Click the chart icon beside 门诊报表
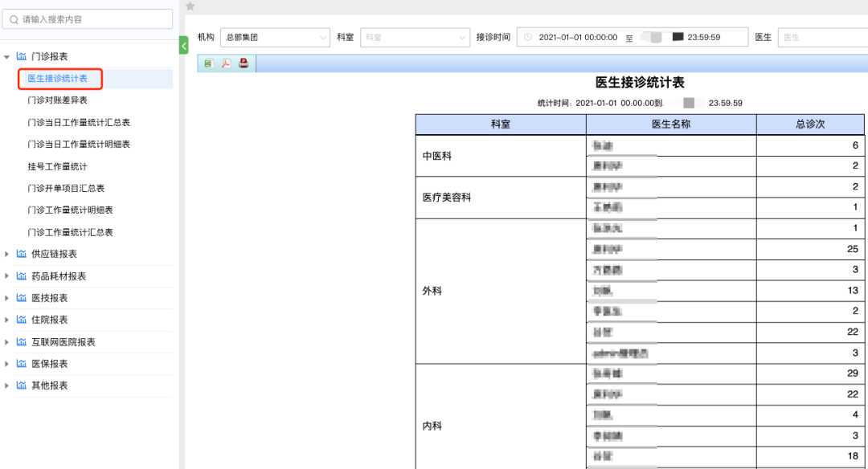Image resolution: width=868 pixels, height=469 pixels. (20, 57)
